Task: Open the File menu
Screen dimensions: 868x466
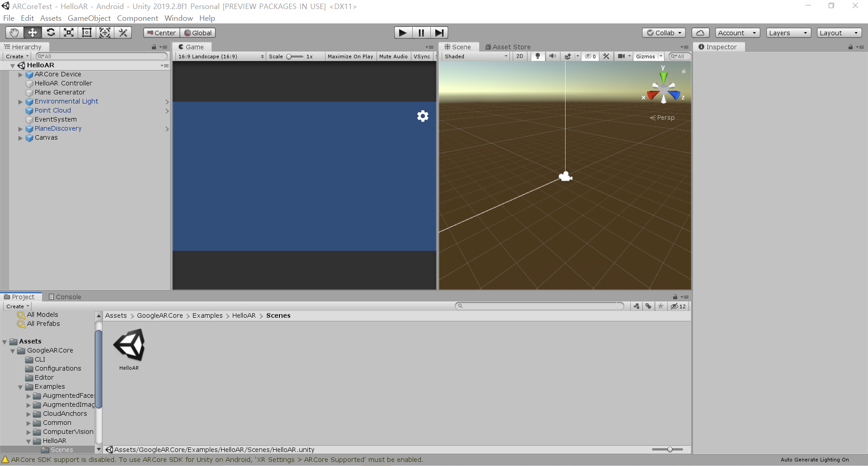Action: pos(9,18)
